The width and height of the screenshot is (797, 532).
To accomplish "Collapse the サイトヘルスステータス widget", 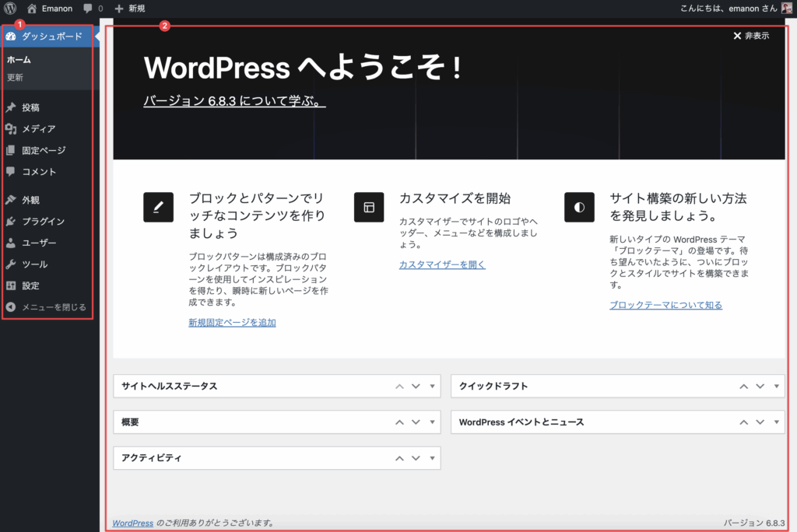I will tap(399, 386).
